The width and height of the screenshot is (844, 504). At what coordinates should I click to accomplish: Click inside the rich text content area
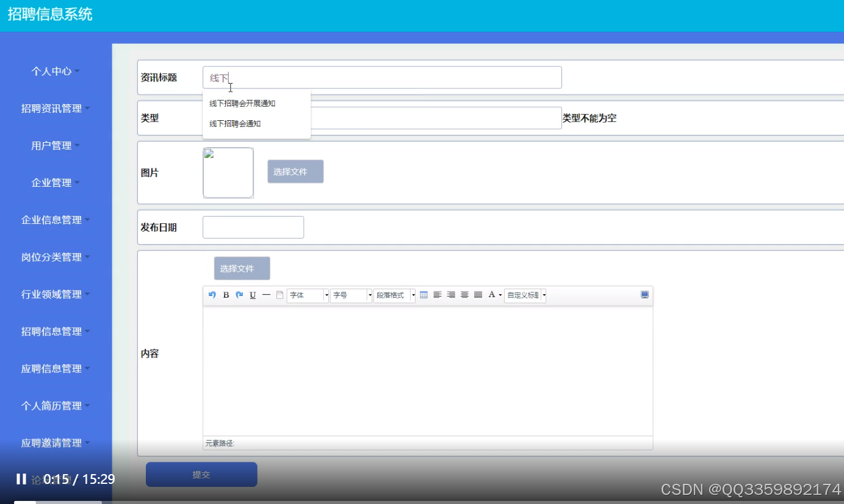click(428, 370)
